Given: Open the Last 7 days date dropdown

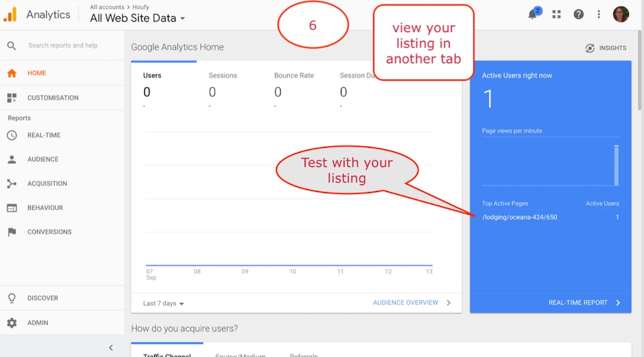Looking at the screenshot, I should tap(164, 303).
